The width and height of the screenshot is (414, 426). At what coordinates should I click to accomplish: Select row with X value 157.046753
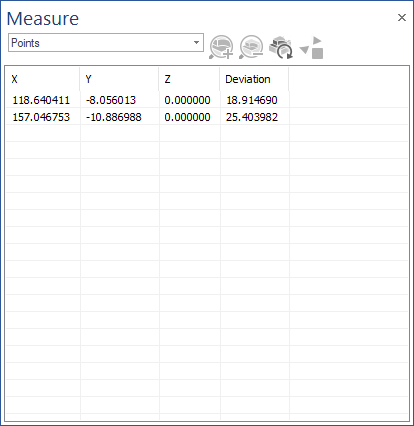point(207,117)
